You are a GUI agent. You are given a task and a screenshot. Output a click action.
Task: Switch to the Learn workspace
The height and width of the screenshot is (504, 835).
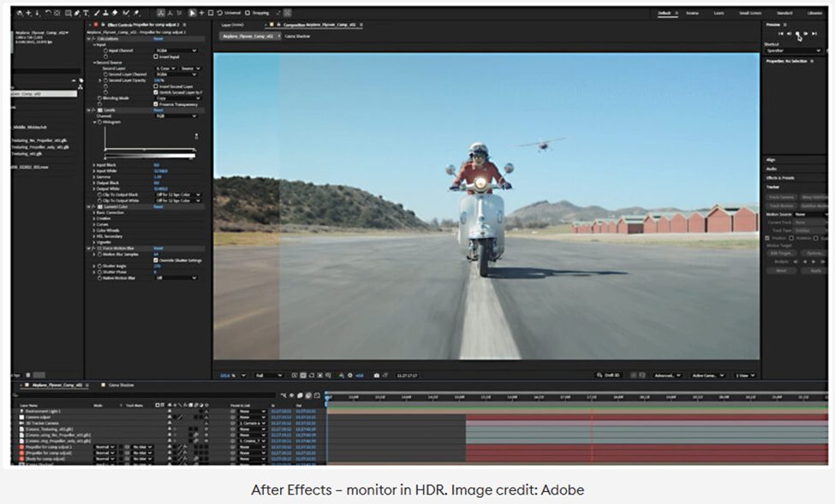click(x=719, y=13)
